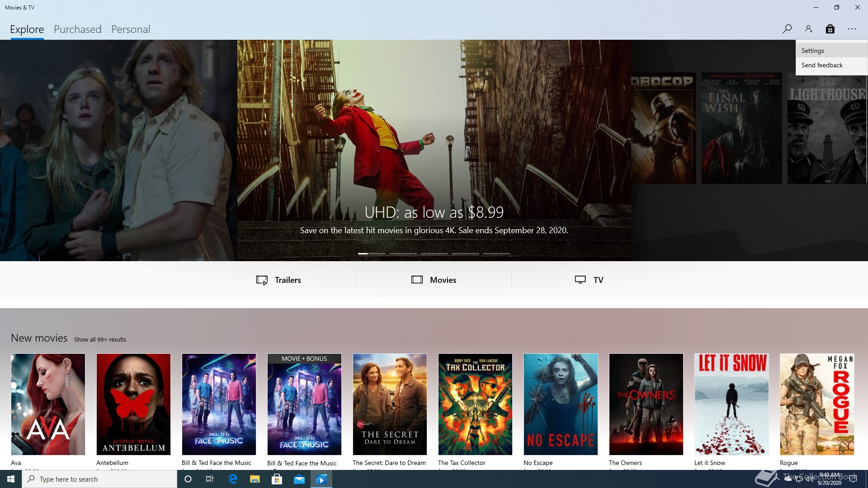The height and width of the screenshot is (488, 868).
Task: Click the Trailers screen icon
Action: pyautogui.click(x=262, y=280)
